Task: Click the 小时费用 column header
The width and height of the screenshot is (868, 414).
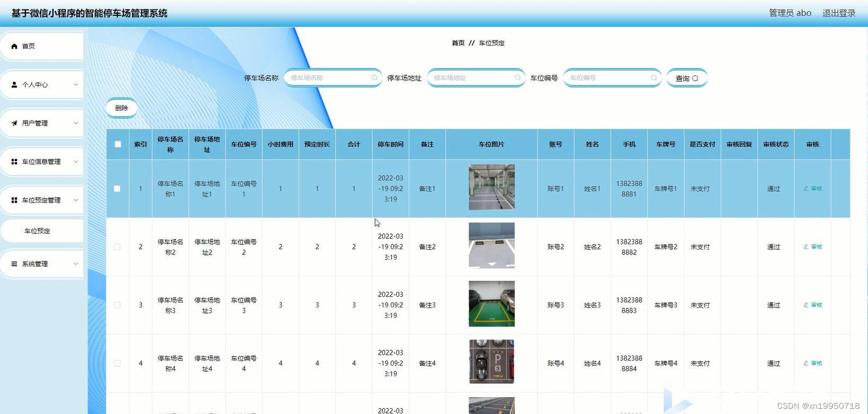Action: pos(280,144)
